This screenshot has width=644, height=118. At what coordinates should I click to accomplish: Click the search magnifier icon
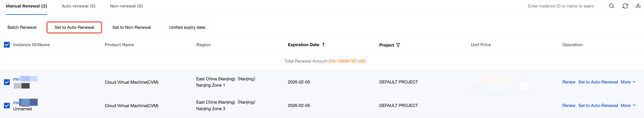(x=611, y=6)
